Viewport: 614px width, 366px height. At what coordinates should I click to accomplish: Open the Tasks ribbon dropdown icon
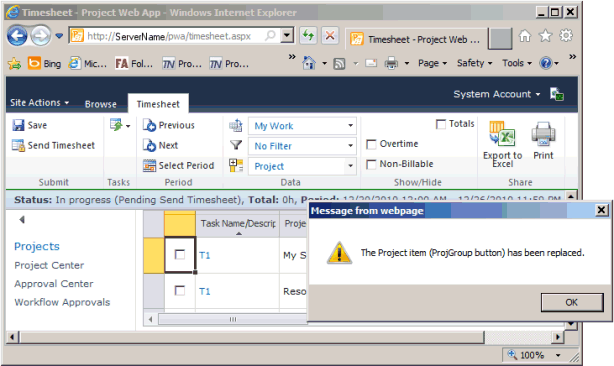tap(120, 125)
